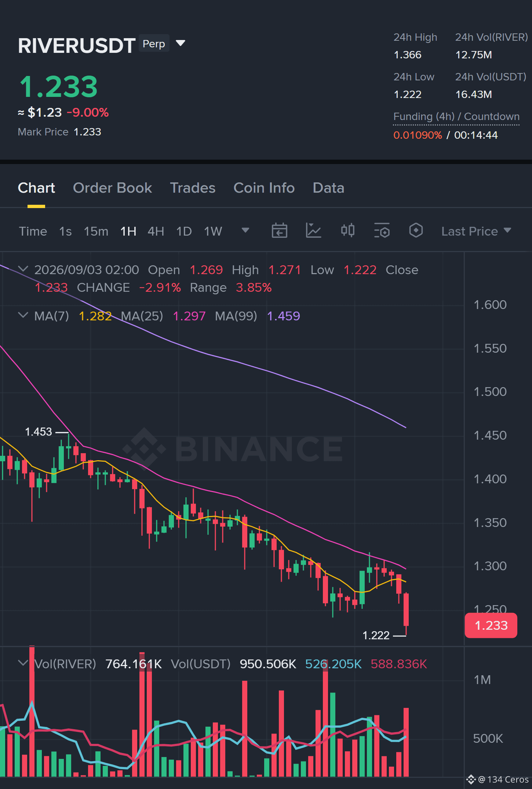Open chart display settings icon
Screen dimensions: 532x789
382,231
